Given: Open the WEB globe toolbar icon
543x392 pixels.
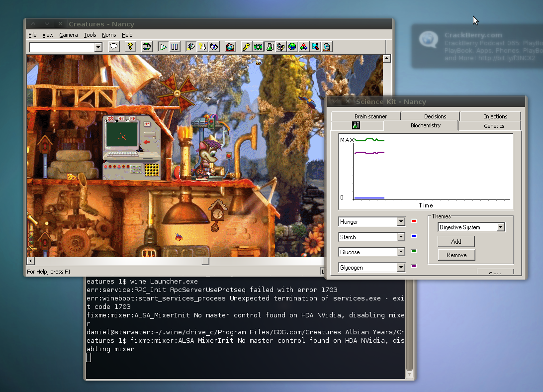Looking at the screenshot, I should pyautogui.click(x=147, y=47).
